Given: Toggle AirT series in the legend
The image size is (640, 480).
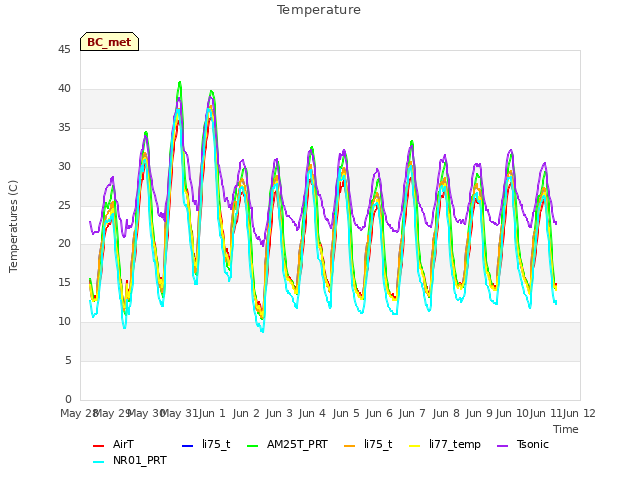Looking at the screenshot, I should [113, 444].
